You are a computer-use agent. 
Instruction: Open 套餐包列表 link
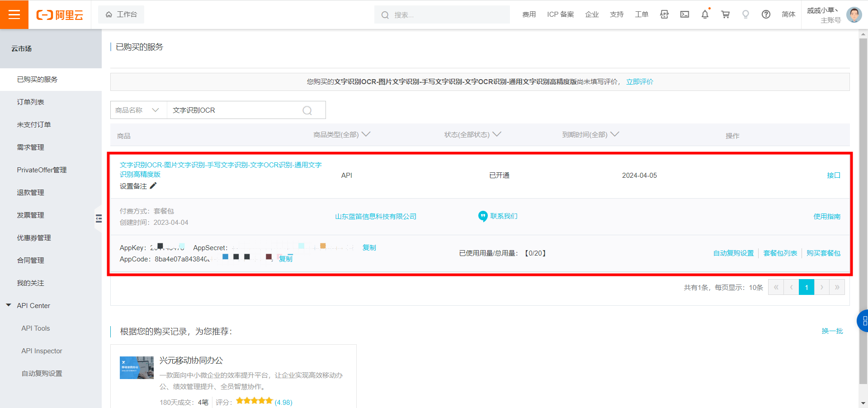coord(780,253)
